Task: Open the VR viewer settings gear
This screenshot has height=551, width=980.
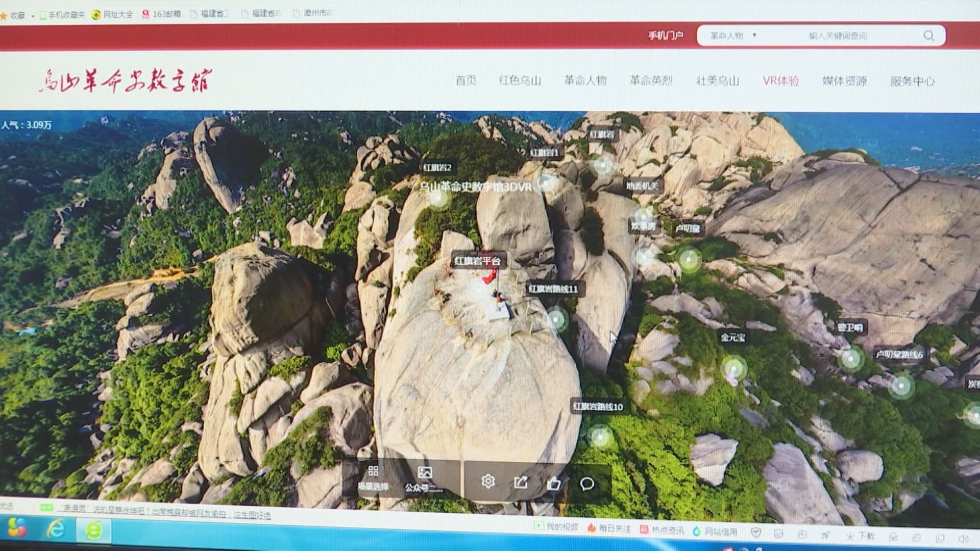Action: coord(488,481)
